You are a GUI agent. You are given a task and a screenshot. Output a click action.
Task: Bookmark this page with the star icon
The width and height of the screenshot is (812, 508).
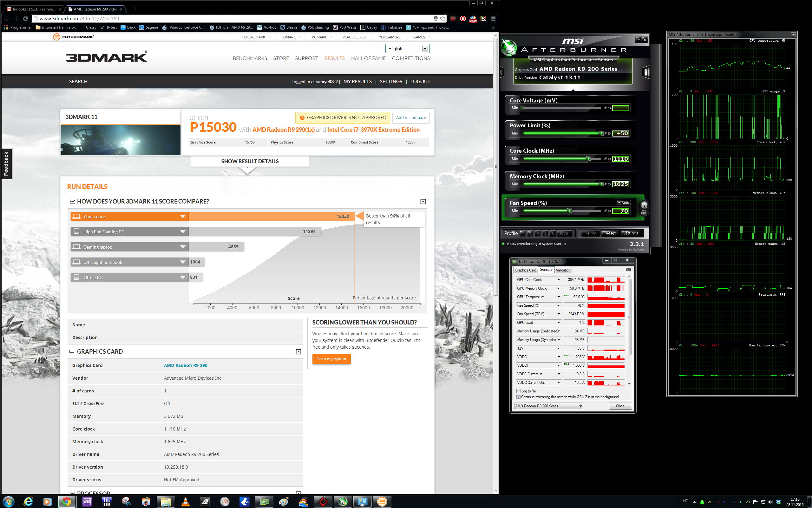pos(442,19)
